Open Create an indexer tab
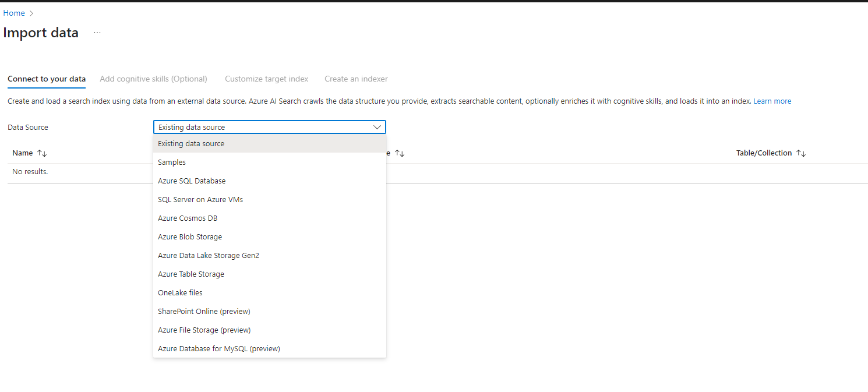868x392 pixels. (356, 79)
